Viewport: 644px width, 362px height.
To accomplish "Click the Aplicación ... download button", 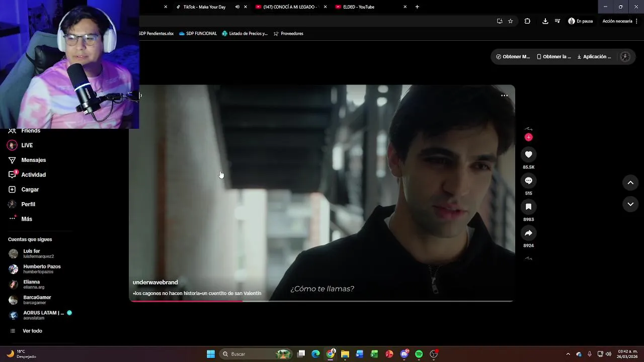I will point(594,57).
